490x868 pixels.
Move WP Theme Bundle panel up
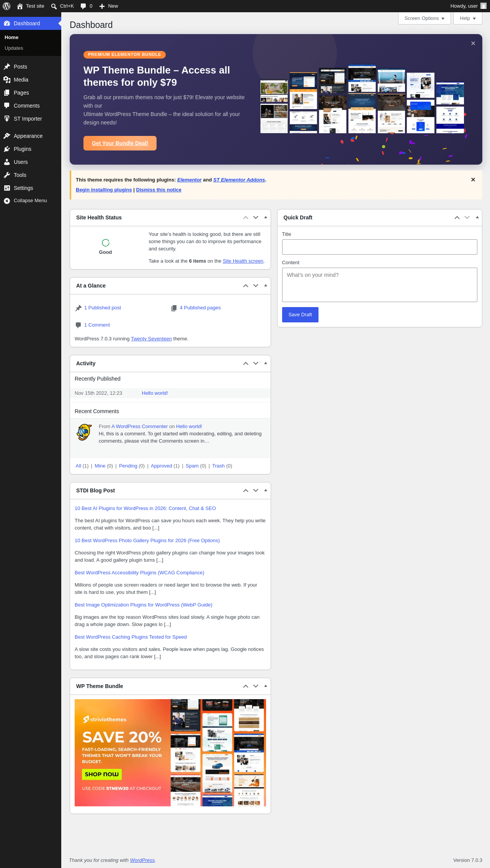[x=246, y=686]
